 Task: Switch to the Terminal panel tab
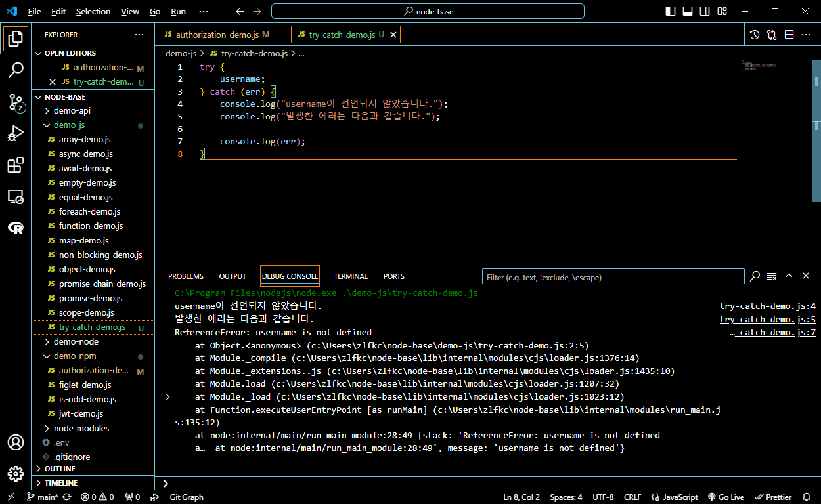click(351, 276)
